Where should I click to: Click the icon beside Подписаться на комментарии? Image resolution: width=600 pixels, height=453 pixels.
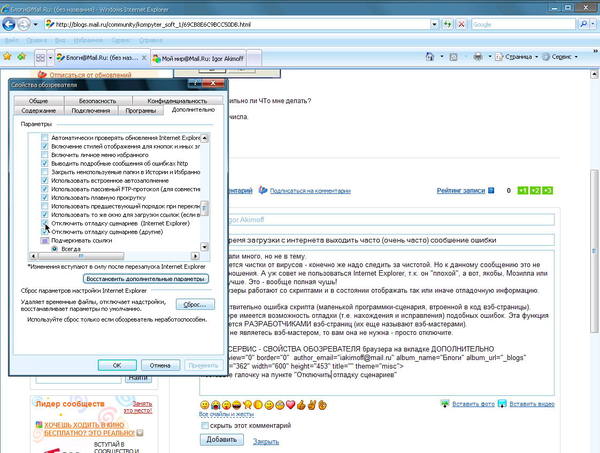tap(262, 190)
